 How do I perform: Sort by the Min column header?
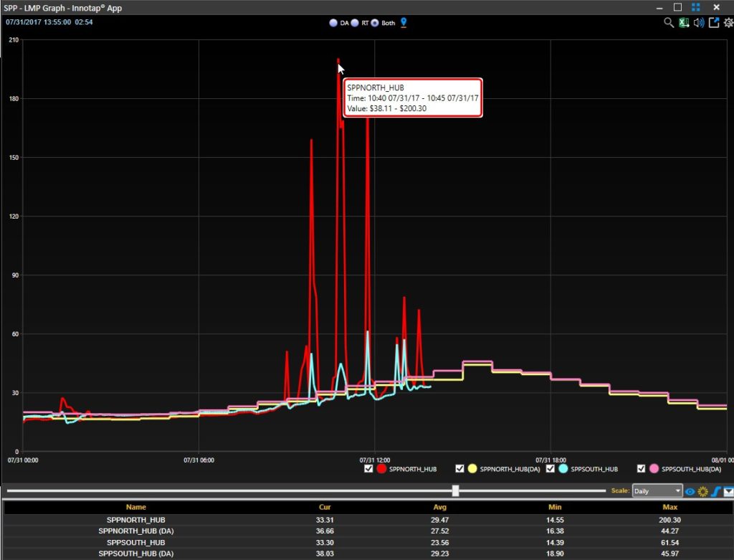click(555, 507)
